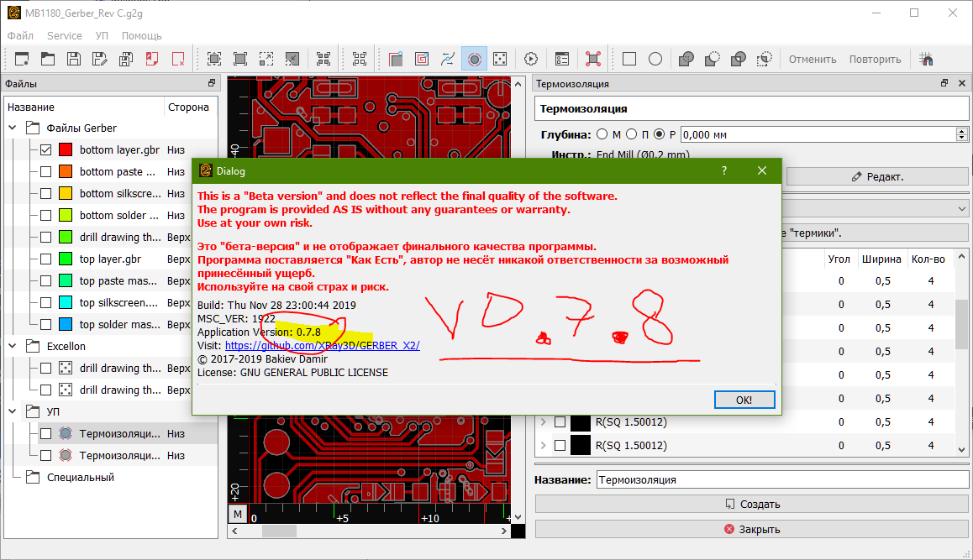Image resolution: width=973 pixels, height=560 pixels.
Task: Click the depth value spinner arrows
Action: (x=962, y=134)
